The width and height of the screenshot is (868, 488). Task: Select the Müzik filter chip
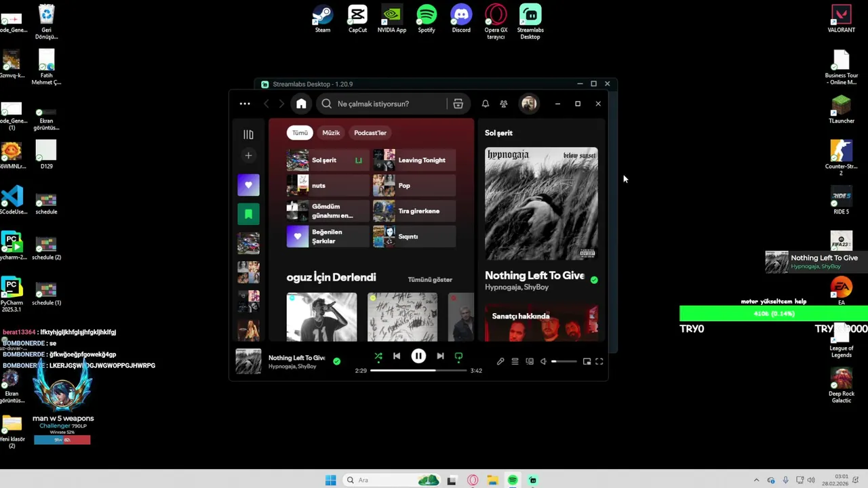(331, 133)
